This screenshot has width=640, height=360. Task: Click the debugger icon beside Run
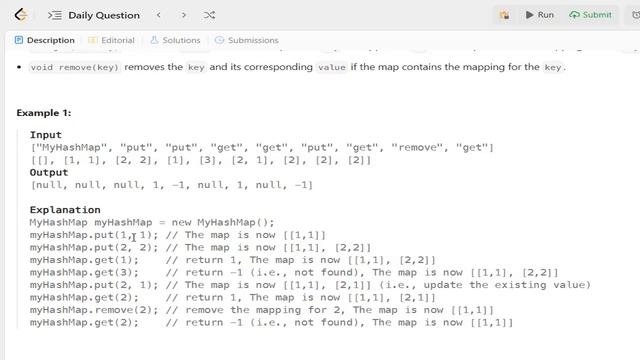[504, 15]
